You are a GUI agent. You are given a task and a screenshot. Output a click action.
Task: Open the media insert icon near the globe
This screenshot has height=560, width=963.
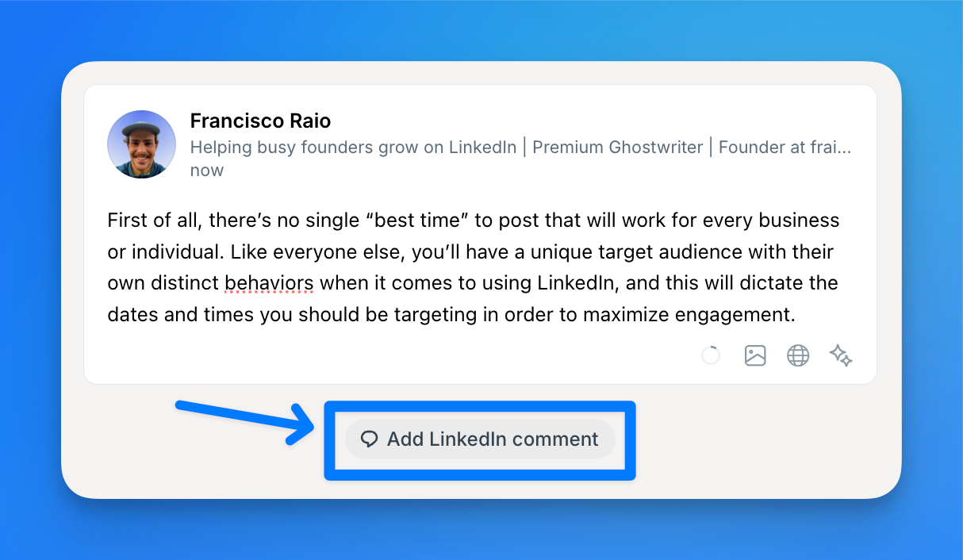tap(754, 355)
